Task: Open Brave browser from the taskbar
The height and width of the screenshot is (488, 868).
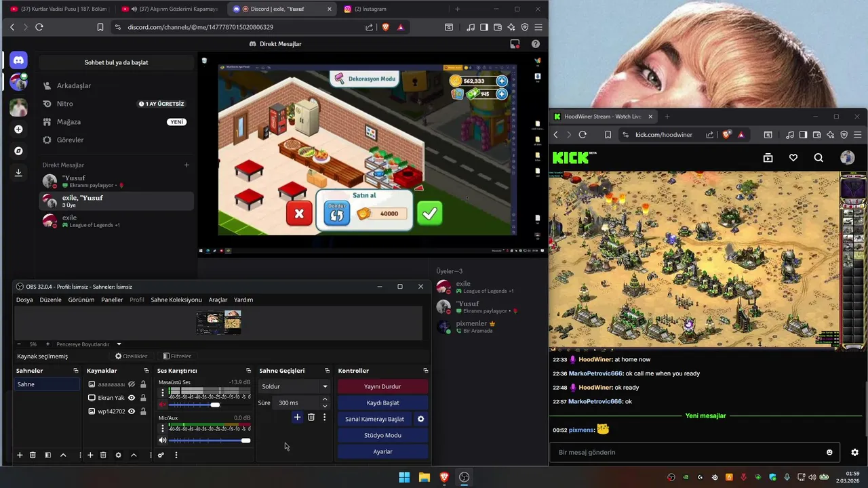Action: point(444,477)
